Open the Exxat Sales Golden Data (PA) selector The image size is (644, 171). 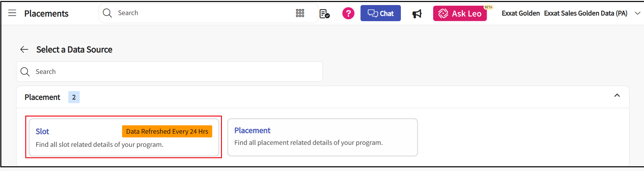coord(585,13)
